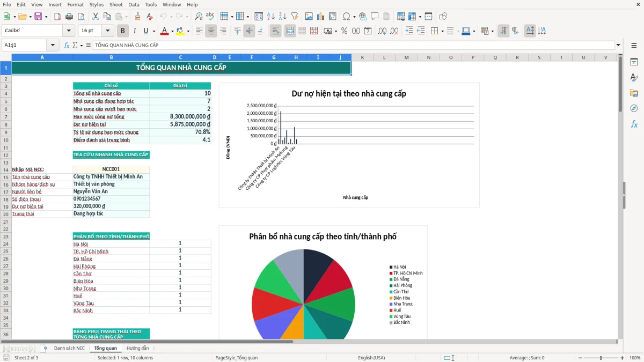Open sidebar Navigator compass icon
The width and height of the screenshot is (644, 362).
634,108
